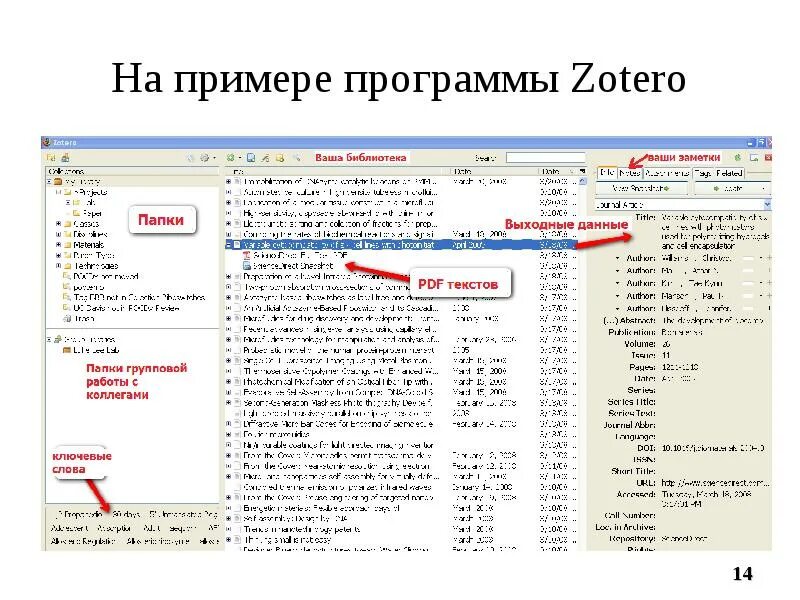This screenshot has height=600, width=800.
Task: Expand the Paper Types collection
Action: tap(58, 256)
